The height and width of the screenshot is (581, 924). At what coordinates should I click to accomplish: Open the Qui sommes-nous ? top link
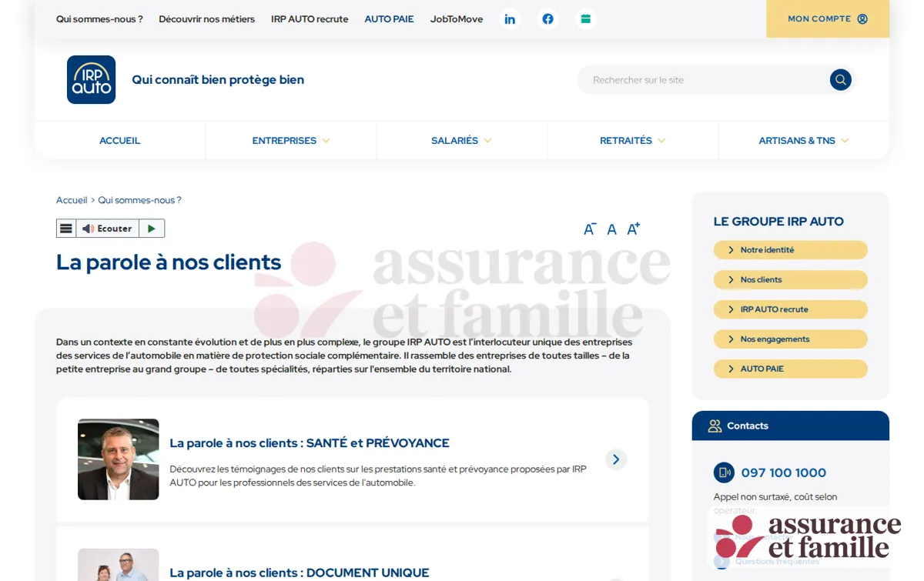[99, 19]
